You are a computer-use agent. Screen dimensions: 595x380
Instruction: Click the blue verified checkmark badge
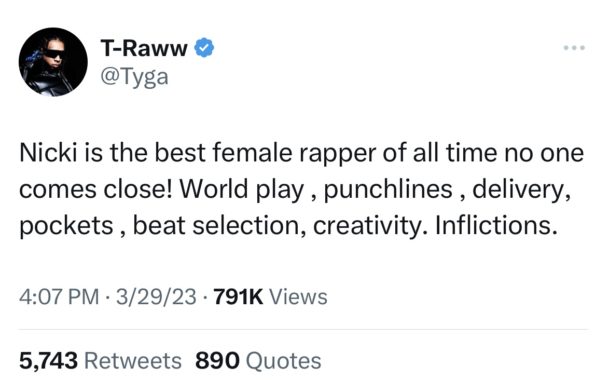[204, 48]
